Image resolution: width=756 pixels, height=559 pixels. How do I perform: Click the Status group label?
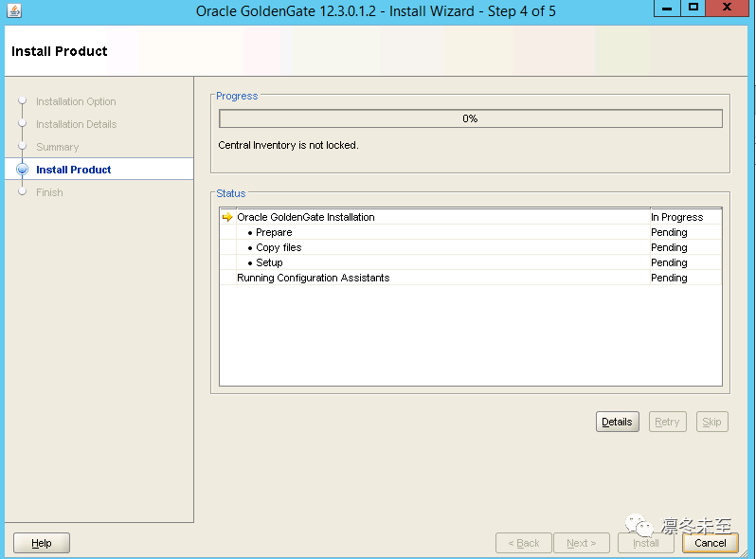coord(231,193)
